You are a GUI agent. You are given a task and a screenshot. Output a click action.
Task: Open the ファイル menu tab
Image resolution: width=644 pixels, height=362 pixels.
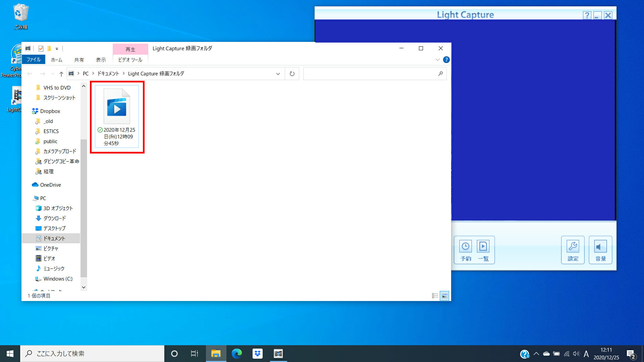[34, 60]
